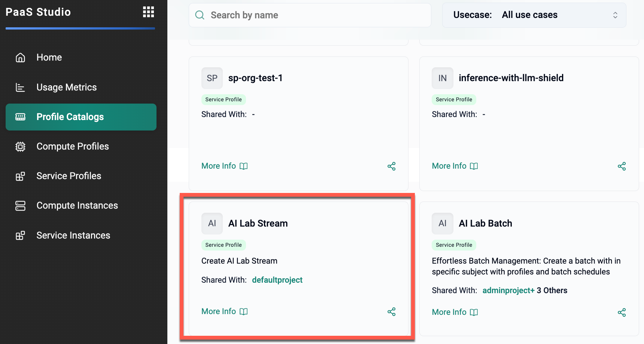Click share icon on inference-with-llm-shield card
This screenshot has width=644, height=344.
click(x=622, y=166)
